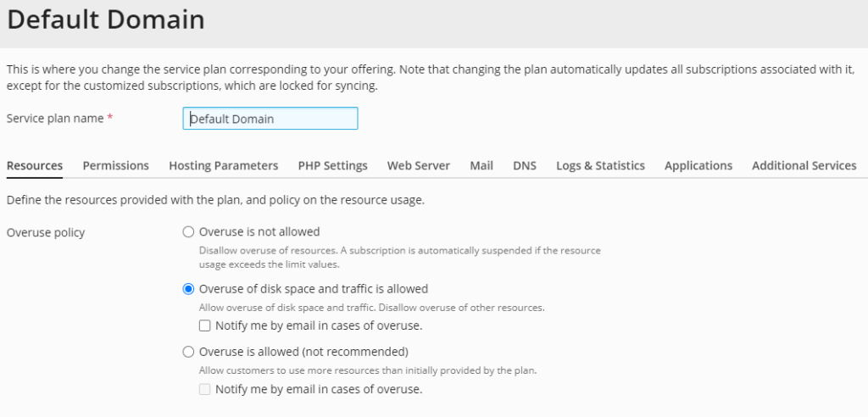Open the Hosting Parameters tab
Viewport: 868px width, 417px height.
pyautogui.click(x=223, y=165)
